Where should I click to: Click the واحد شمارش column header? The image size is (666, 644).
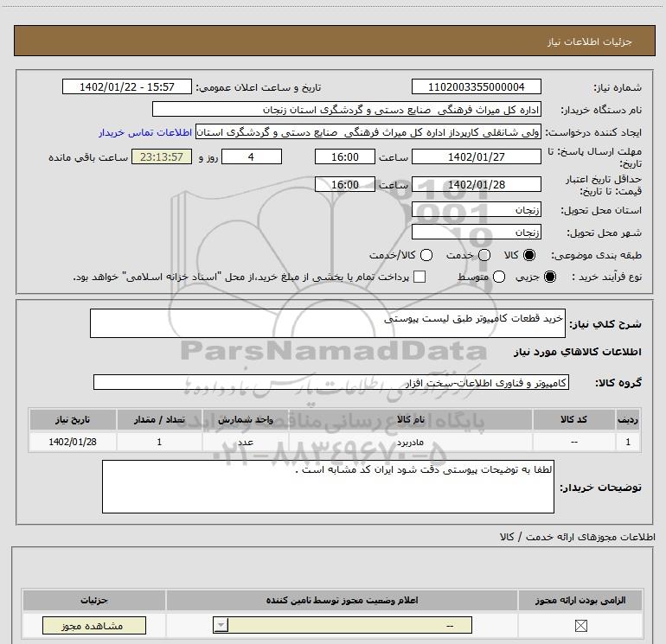tap(246, 419)
